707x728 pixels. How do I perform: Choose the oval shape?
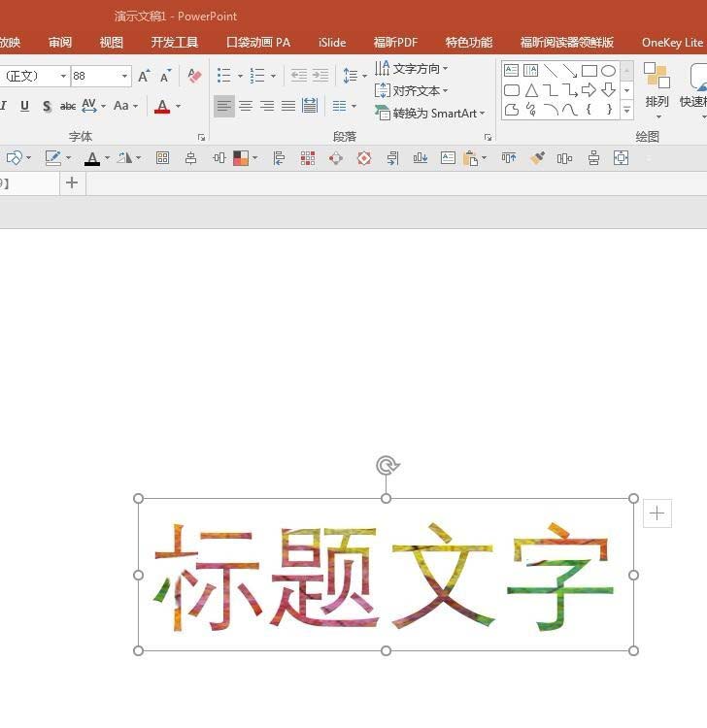point(608,71)
